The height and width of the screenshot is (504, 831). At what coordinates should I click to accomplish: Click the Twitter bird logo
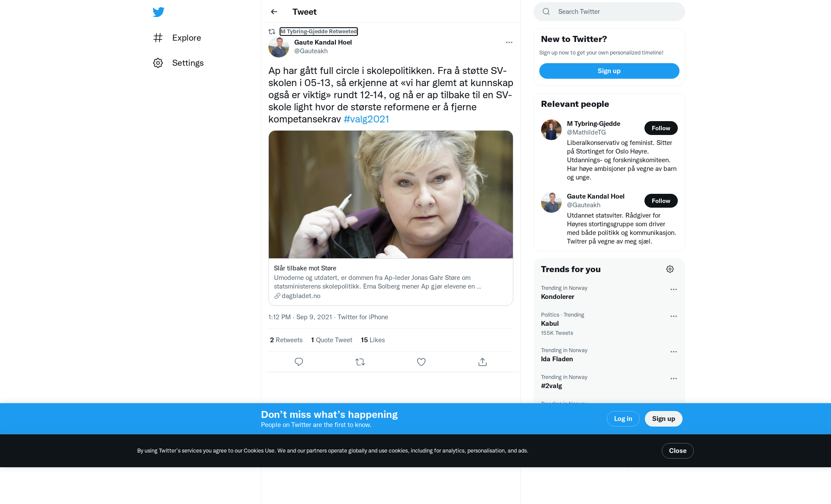(x=158, y=12)
